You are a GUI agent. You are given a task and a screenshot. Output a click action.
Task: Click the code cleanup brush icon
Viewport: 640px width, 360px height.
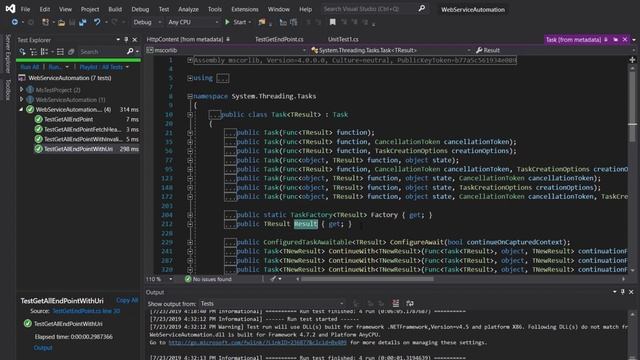tap(273, 279)
